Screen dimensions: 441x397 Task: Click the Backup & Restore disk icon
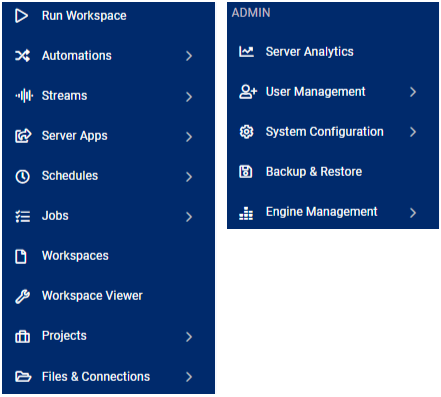pos(246,172)
